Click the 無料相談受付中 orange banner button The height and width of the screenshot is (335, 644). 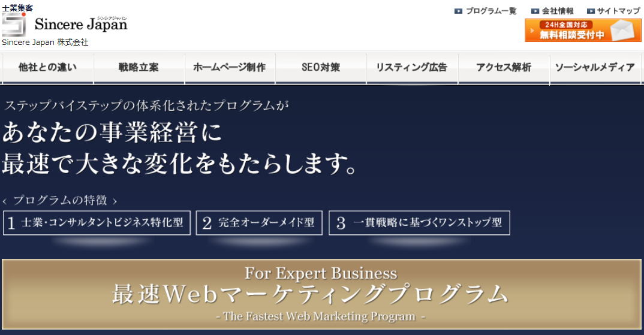click(x=573, y=31)
